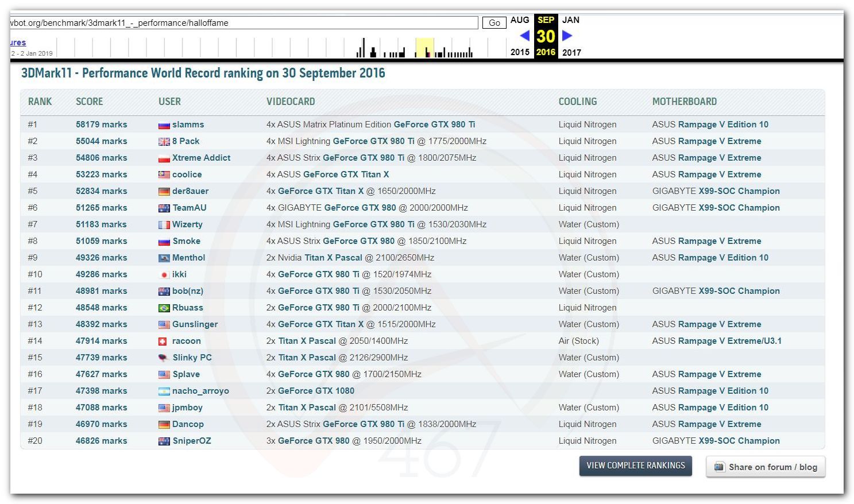Jump to JAN 2017 capture
The width and height of the screenshot is (854, 504).
(x=570, y=20)
